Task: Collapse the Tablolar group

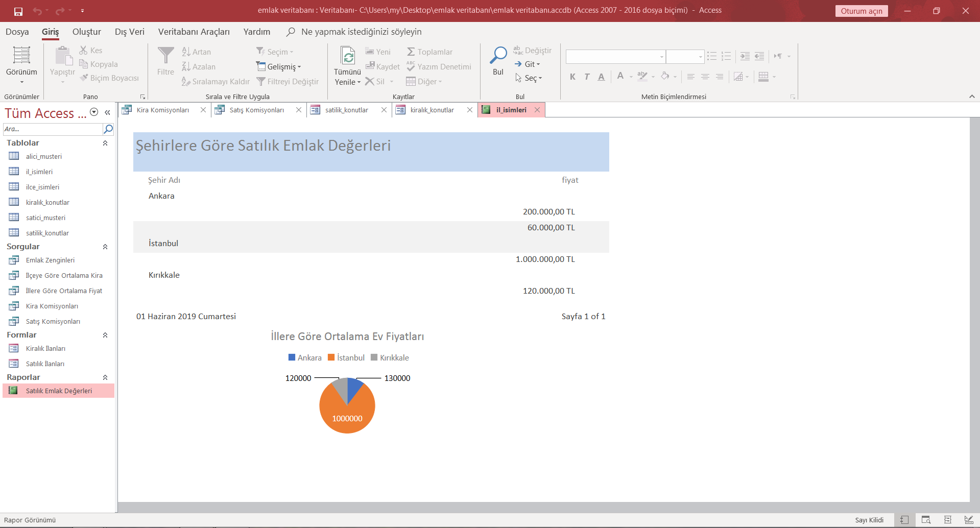Action: pyautogui.click(x=105, y=143)
